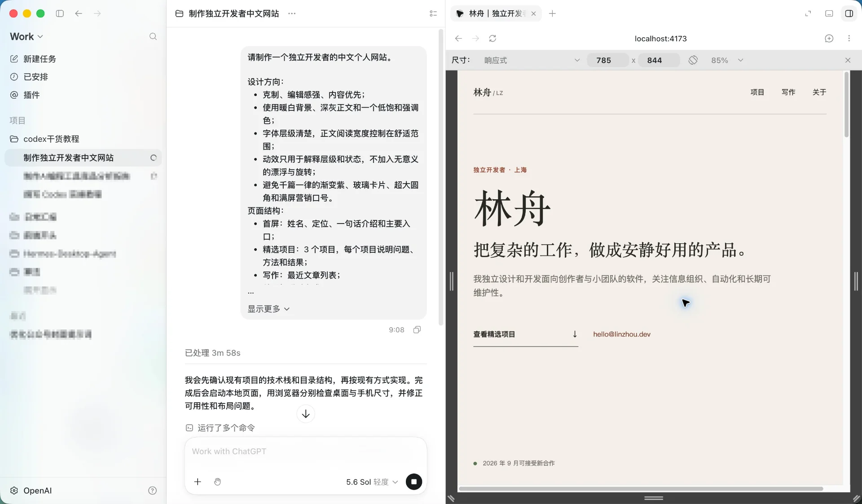
Task: Click the webpage's vertical scrollbar
Action: [x=847, y=105]
